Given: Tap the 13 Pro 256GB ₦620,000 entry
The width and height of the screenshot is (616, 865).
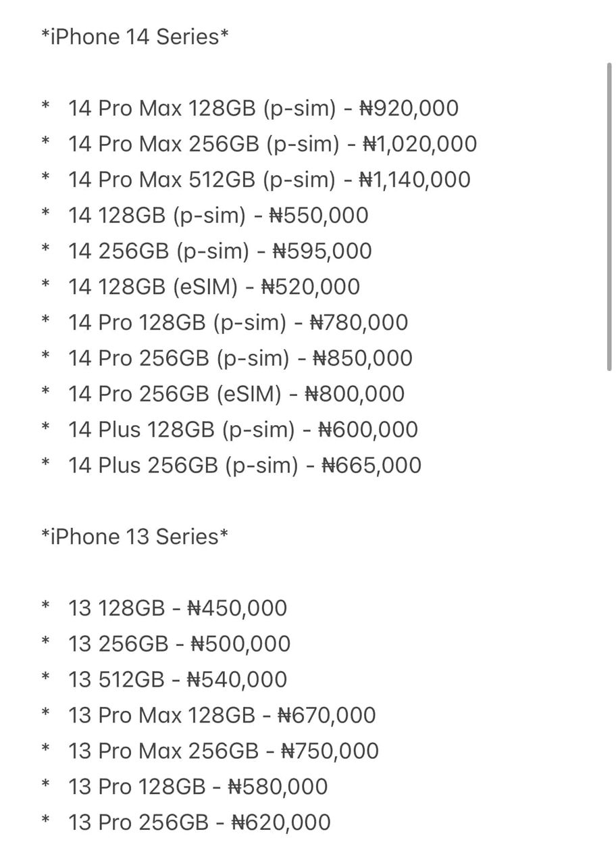Looking at the screenshot, I should pos(199,823).
